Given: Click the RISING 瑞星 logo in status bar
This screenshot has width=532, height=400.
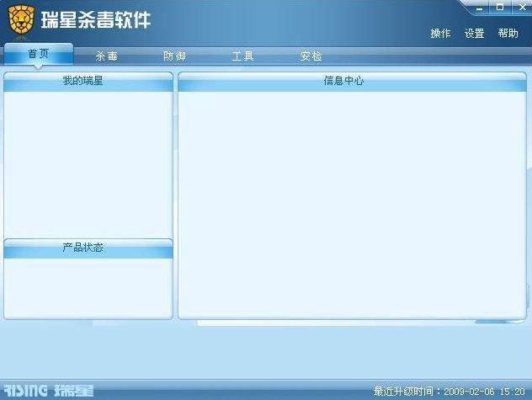Looking at the screenshot, I should tap(49, 391).
